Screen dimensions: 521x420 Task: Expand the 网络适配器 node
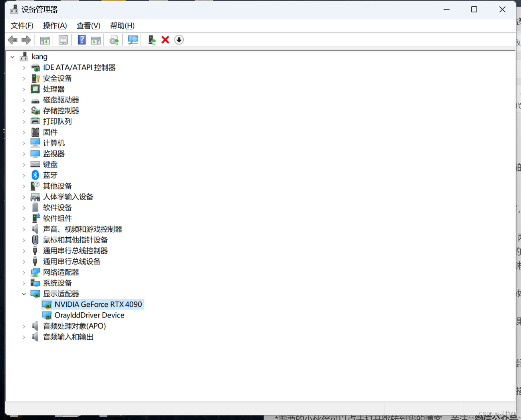[24, 272]
